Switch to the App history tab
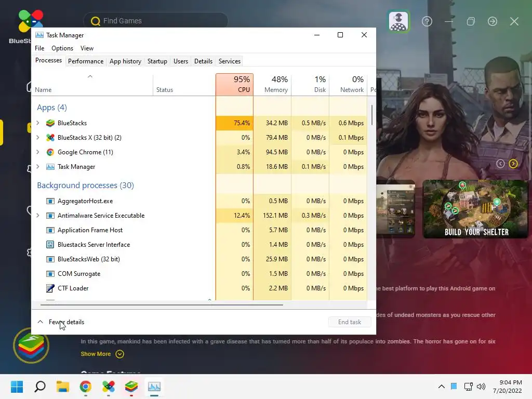The height and width of the screenshot is (399, 532). 125,61
